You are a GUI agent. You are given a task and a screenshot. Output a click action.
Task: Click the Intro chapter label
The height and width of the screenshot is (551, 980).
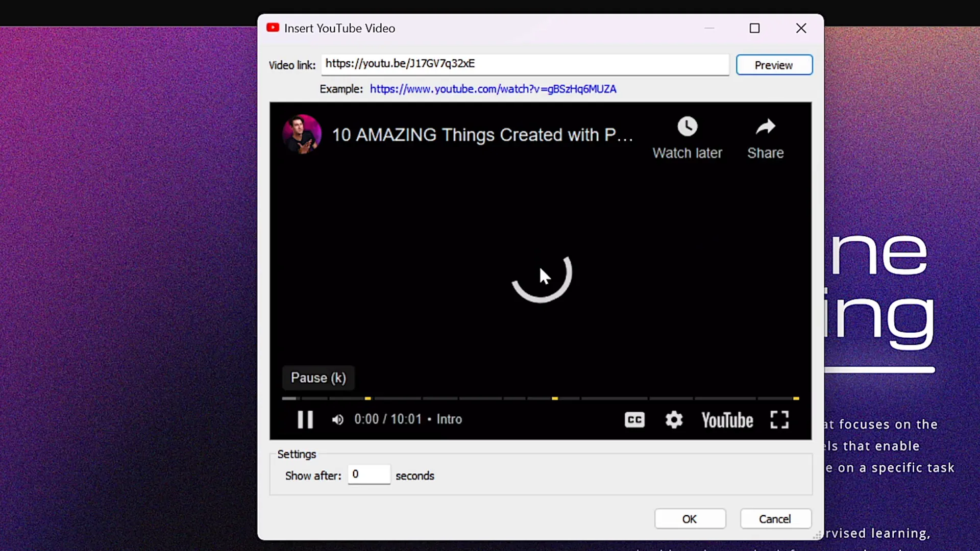(449, 419)
